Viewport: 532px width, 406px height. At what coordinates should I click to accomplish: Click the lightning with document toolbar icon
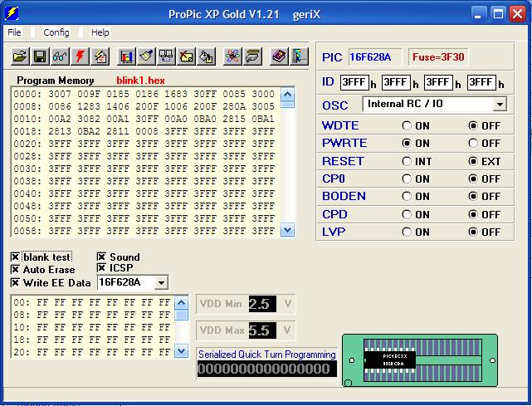tap(100, 56)
